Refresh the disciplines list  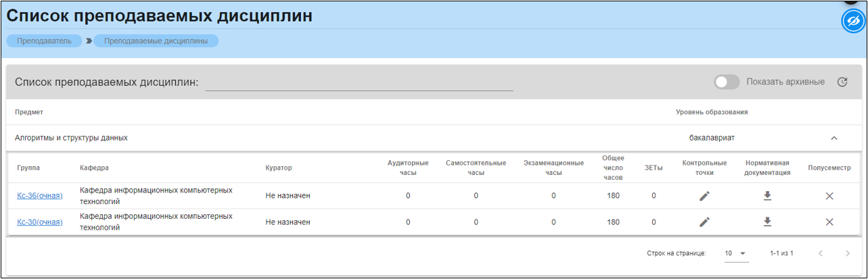click(842, 82)
